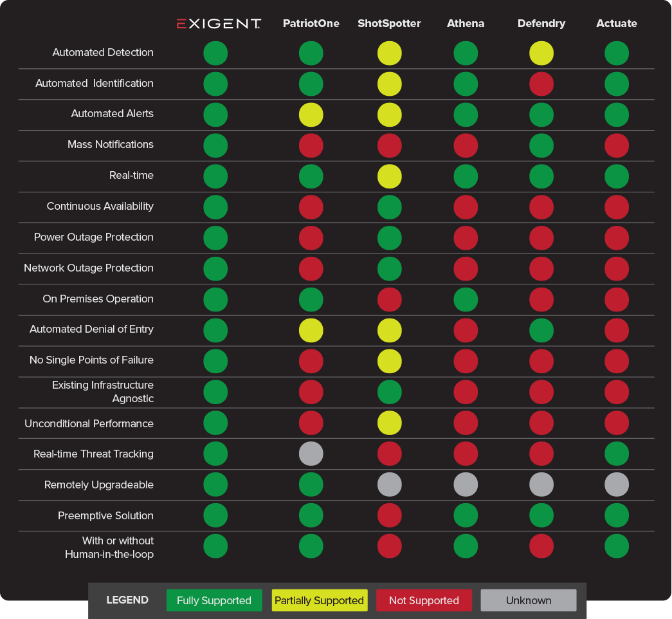Click Actuate's red dot for Mass Notifications
Image resolution: width=672 pixels, height=619 pixels.
click(x=617, y=146)
